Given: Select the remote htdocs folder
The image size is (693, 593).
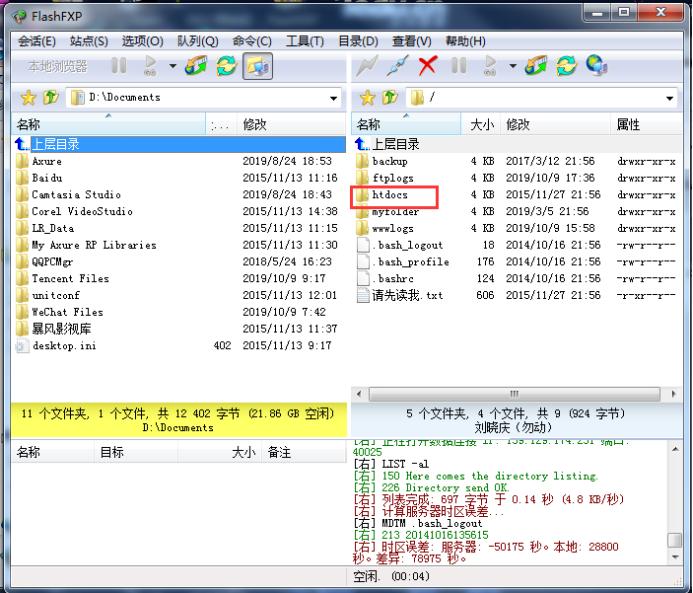Looking at the screenshot, I should (x=517, y=194).
